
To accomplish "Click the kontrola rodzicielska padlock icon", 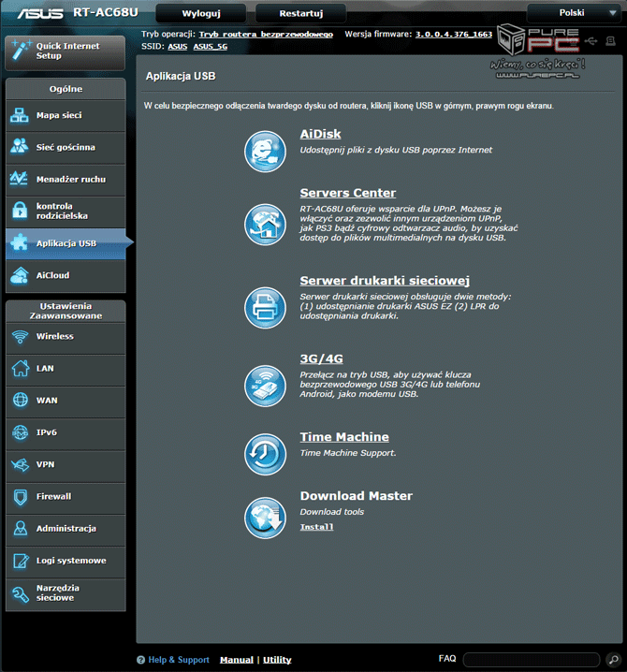I will pos(20,211).
